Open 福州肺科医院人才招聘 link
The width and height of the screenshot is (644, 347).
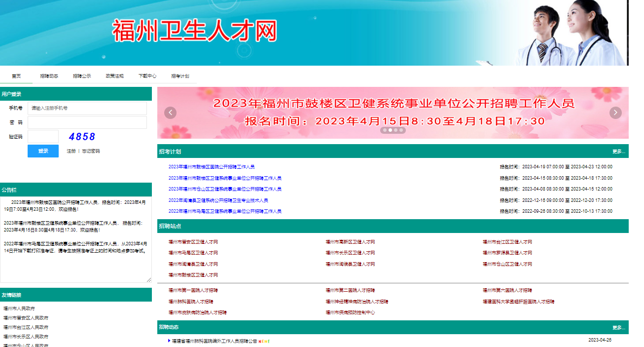(191, 302)
